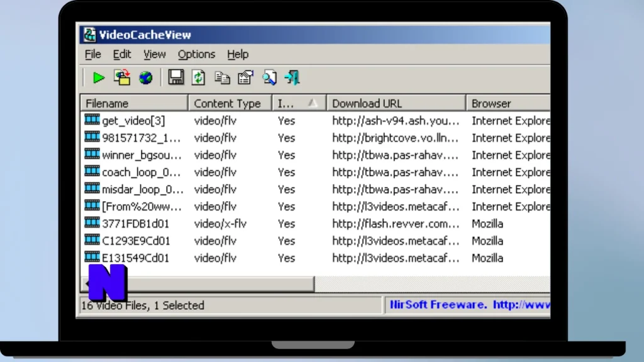The width and height of the screenshot is (644, 362).
Task: Open the Help menu
Action: [x=238, y=54]
